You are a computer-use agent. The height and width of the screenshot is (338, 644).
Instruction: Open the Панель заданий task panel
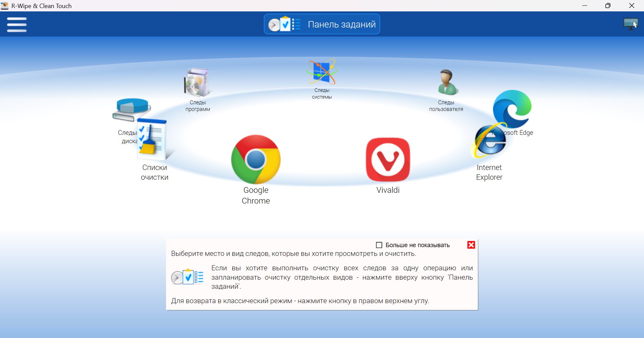pos(322,24)
